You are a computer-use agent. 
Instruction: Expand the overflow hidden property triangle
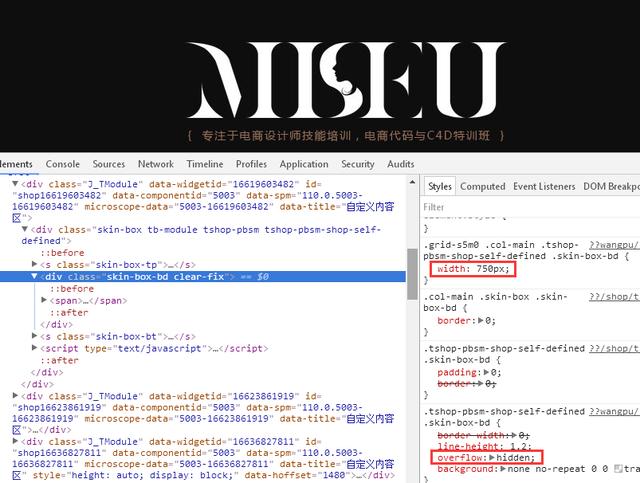(x=492, y=458)
